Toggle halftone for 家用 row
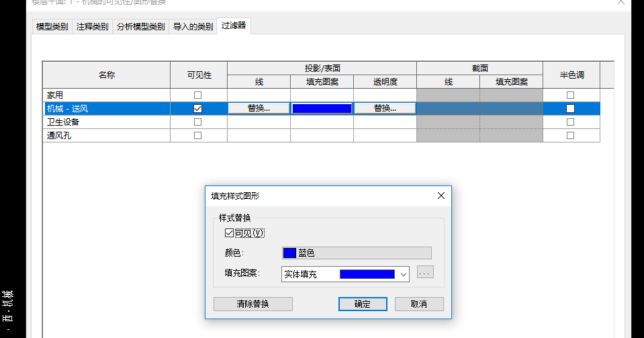Viewport: 644px width, 338px height. (571, 95)
